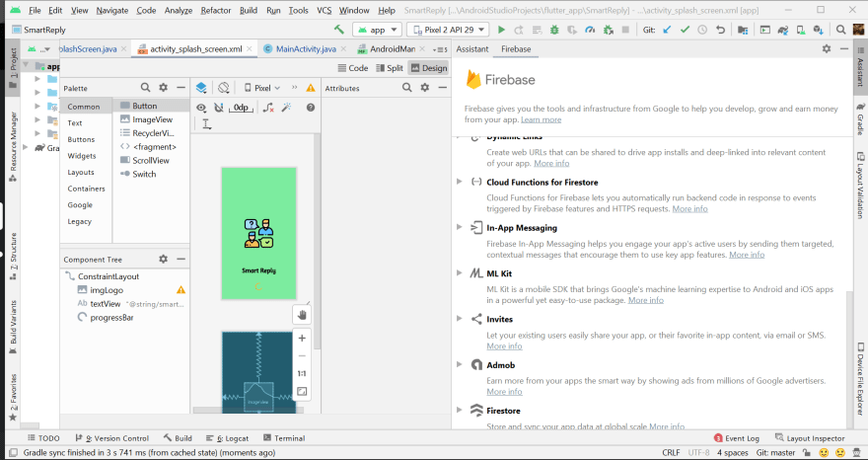Search Attributes with magnifier icon
Viewport: 868px width, 460px height.
406,88
